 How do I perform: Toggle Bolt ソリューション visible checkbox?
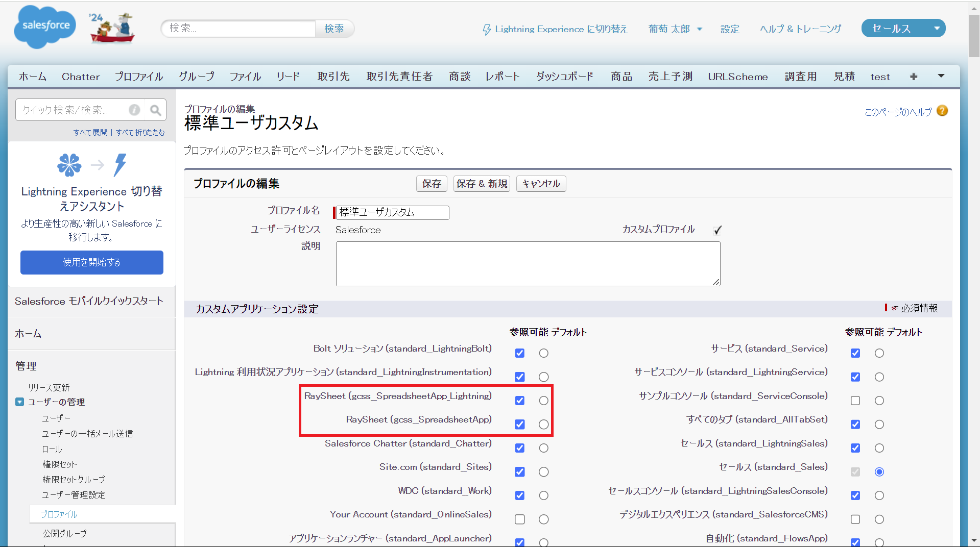coord(520,353)
